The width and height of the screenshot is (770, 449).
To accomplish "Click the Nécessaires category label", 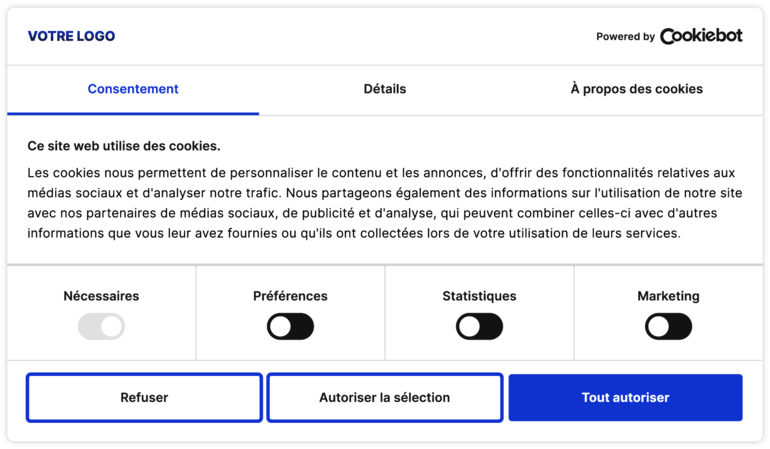I will point(101,296).
